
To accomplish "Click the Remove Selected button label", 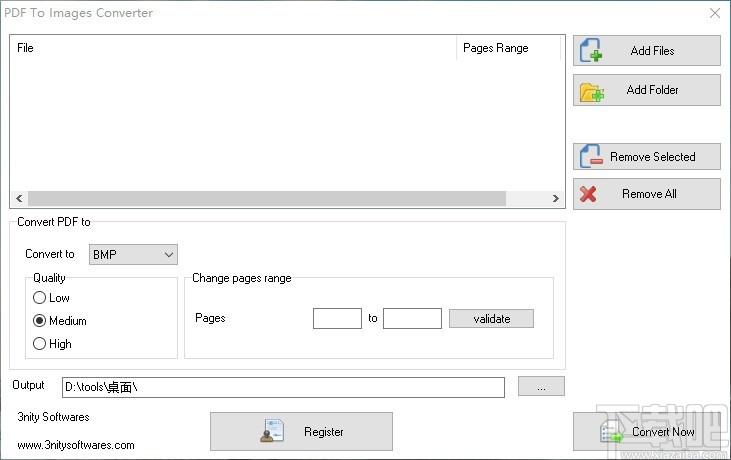I will point(653,157).
